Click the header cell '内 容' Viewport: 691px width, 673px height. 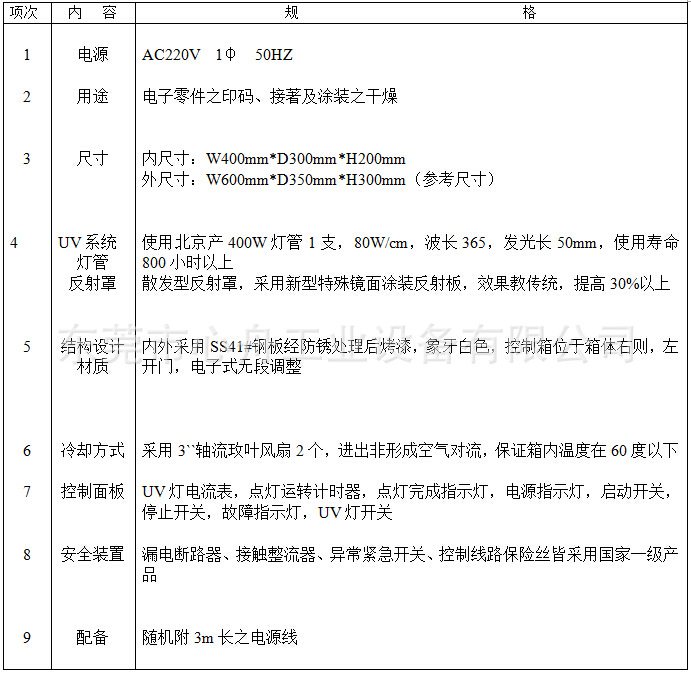[93, 12]
